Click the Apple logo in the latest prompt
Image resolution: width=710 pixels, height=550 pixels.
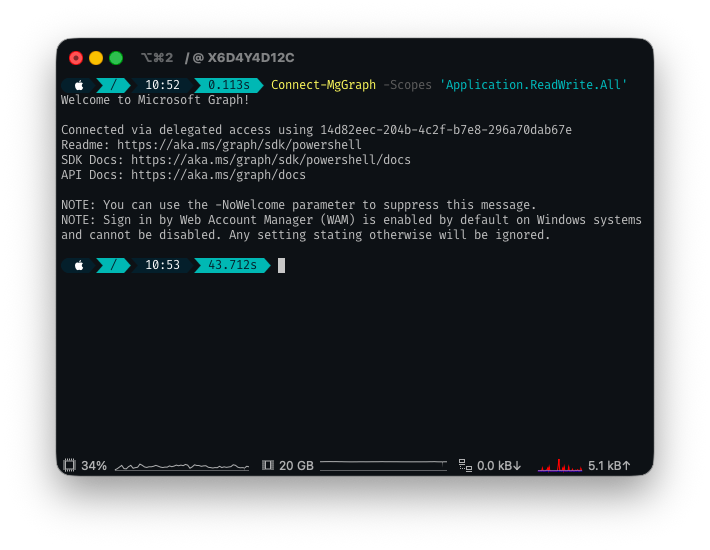pyautogui.click(x=79, y=265)
